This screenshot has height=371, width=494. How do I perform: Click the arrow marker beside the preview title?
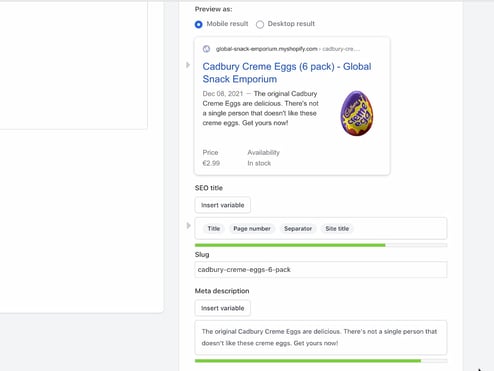click(x=188, y=65)
